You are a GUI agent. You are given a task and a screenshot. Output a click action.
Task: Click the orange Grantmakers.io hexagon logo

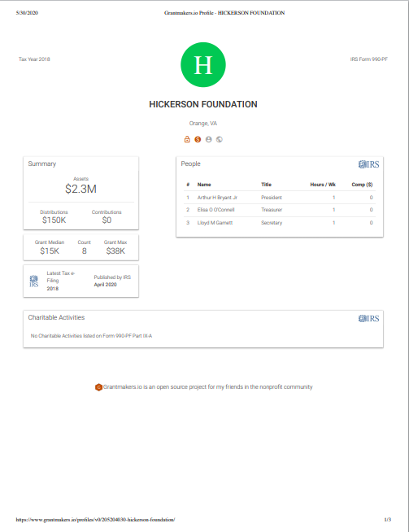click(98, 387)
